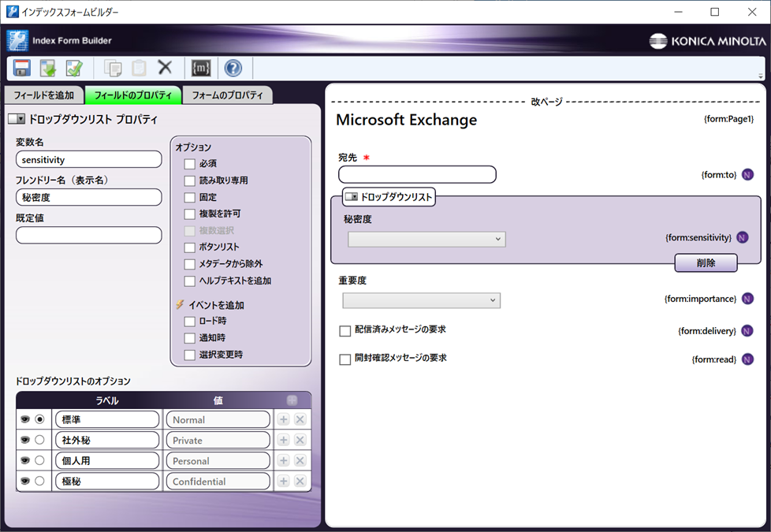Click the Copy toolbar icon

coord(113,68)
